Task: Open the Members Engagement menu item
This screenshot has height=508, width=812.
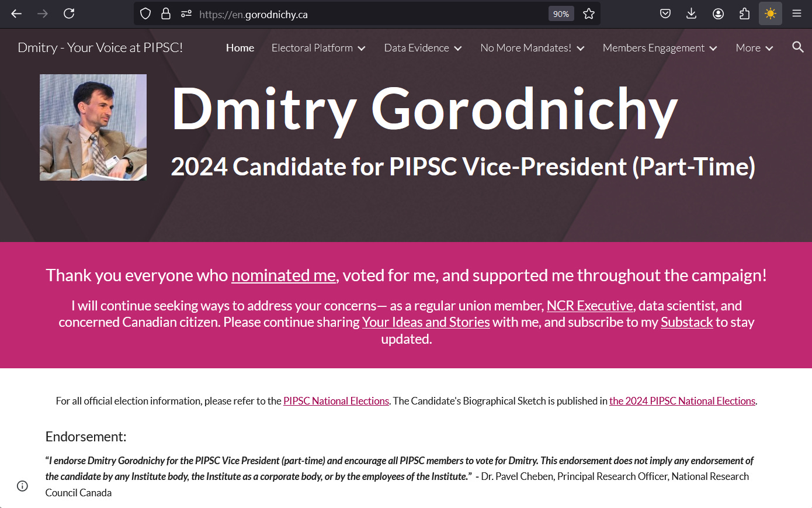Action: click(654, 48)
